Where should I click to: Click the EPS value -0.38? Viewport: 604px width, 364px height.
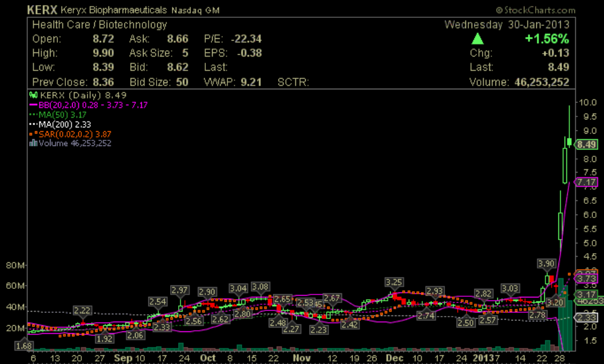point(249,53)
